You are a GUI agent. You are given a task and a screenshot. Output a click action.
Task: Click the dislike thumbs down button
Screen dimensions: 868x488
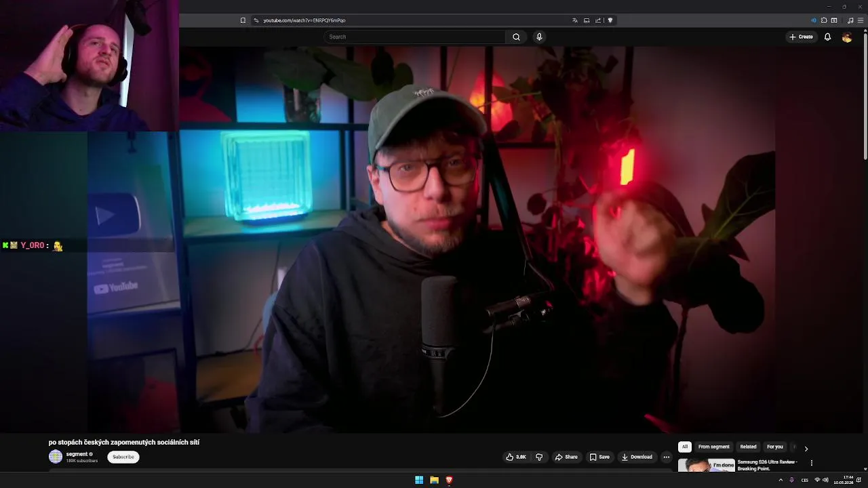pos(539,457)
